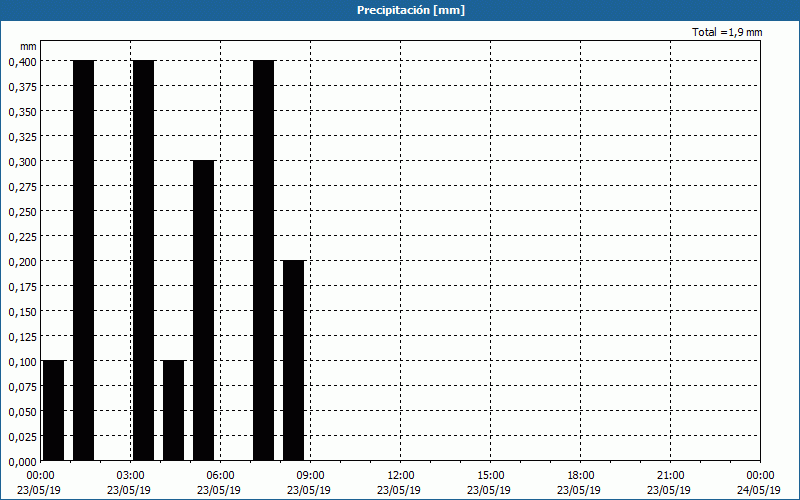This screenshot has height=500, width=800.
Task: Click the 0,325 y-axis label
Action: [22, 137]
